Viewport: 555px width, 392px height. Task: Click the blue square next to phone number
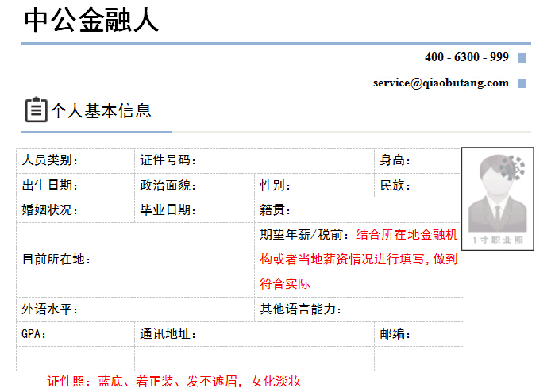[522, 58]
